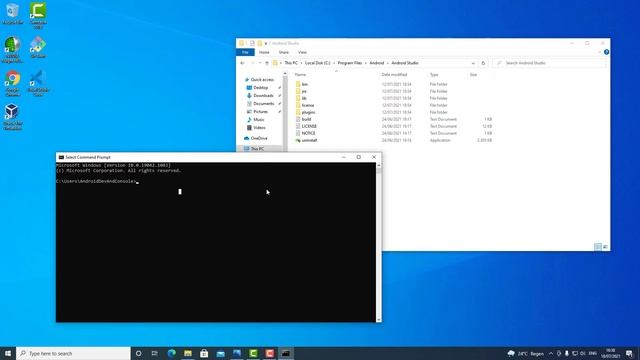The image size is (640, 360).
Task: Sort files by the Name column header
Action: 300,75
